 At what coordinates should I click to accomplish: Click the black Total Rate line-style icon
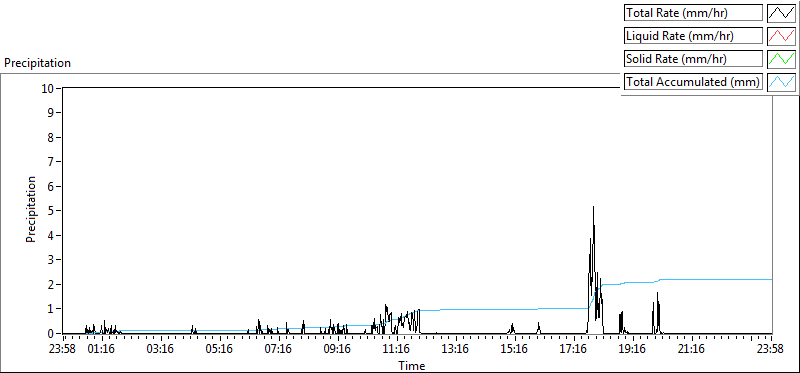(782, 13)
